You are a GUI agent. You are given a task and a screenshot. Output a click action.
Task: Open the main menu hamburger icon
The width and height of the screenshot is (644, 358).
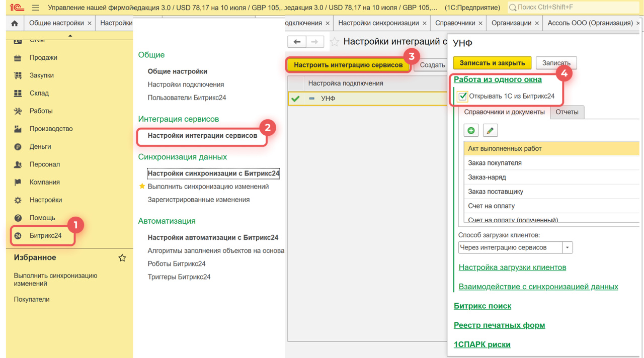click(x=35, y=8)
